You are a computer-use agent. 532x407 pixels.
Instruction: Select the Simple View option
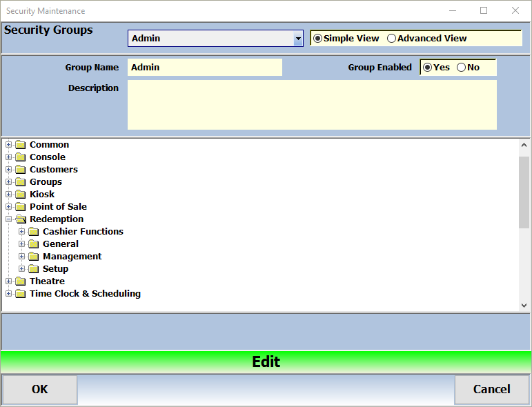click(318, 39)
